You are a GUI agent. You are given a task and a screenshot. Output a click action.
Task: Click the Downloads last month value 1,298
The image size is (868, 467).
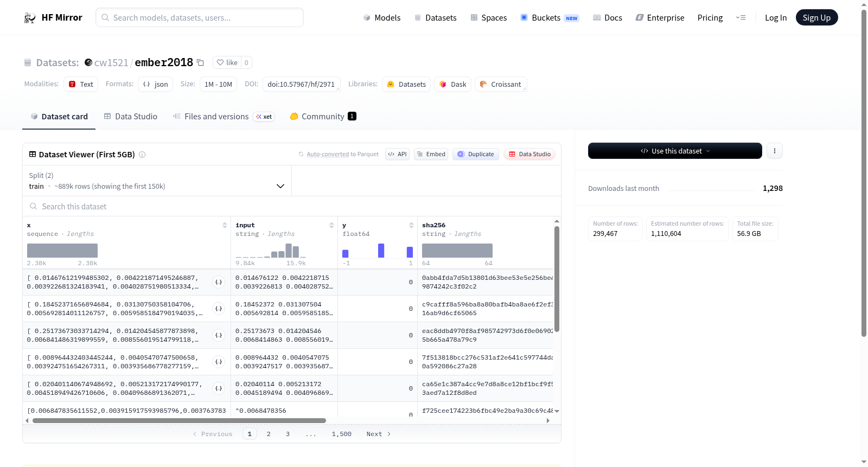tap(773, 188)
